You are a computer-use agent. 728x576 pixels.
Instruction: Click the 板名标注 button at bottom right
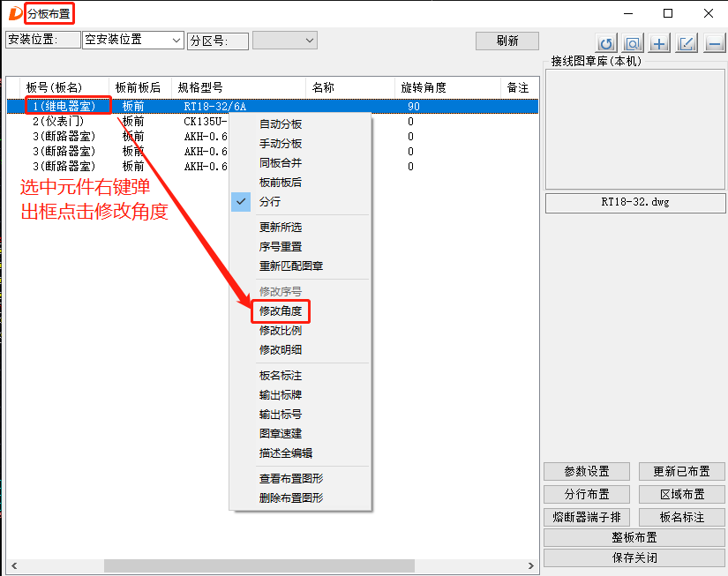681,517
